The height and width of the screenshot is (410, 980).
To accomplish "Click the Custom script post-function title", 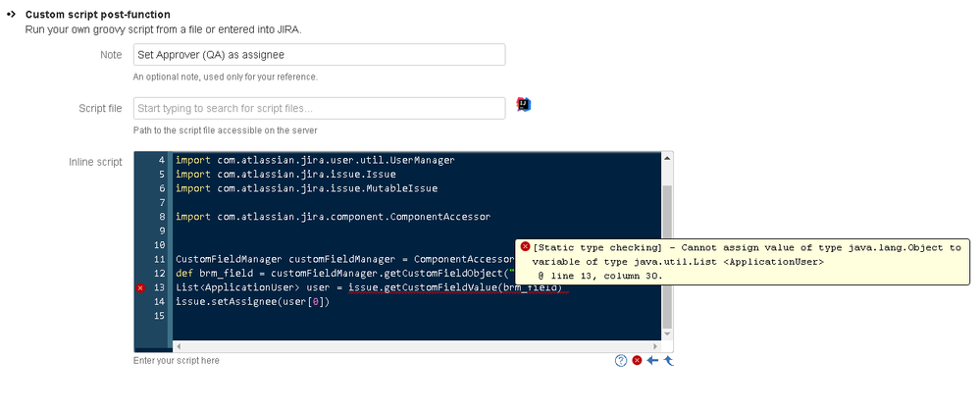I will 97,15.
